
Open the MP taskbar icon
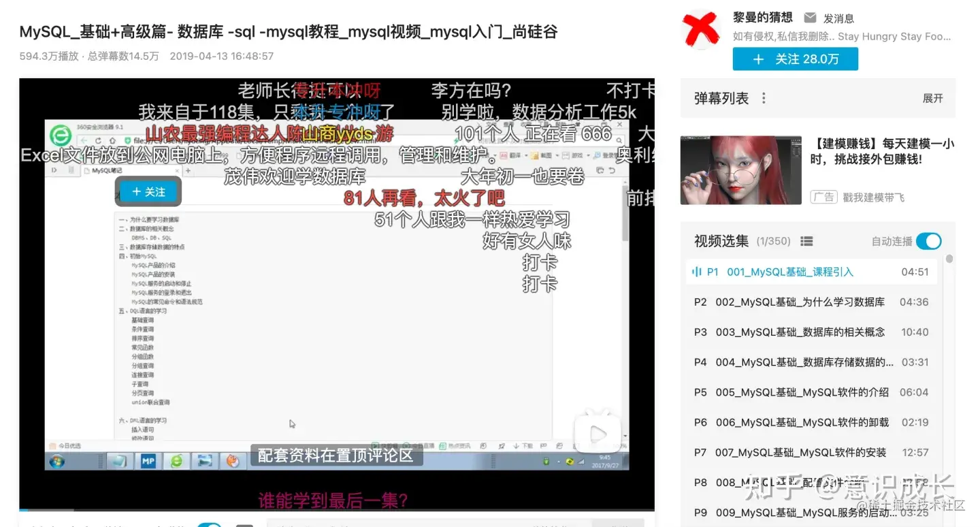point(148,461)
